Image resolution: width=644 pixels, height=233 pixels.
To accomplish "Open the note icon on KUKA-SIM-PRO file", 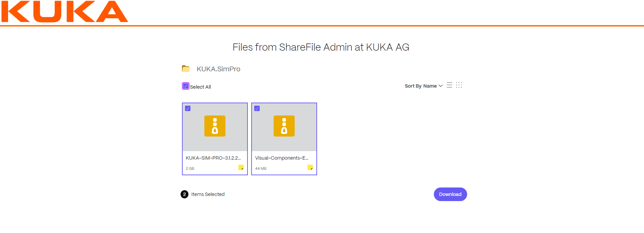I will (241, 167).
